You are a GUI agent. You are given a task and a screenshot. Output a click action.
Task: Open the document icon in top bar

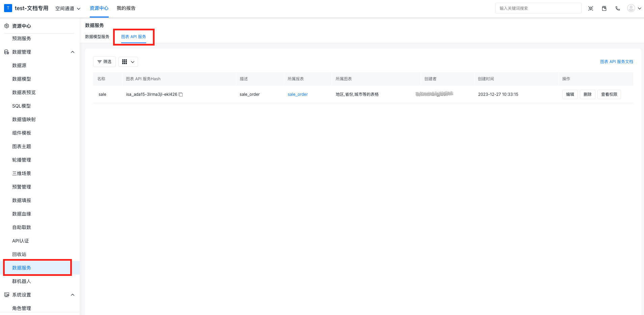click(604, 8)
